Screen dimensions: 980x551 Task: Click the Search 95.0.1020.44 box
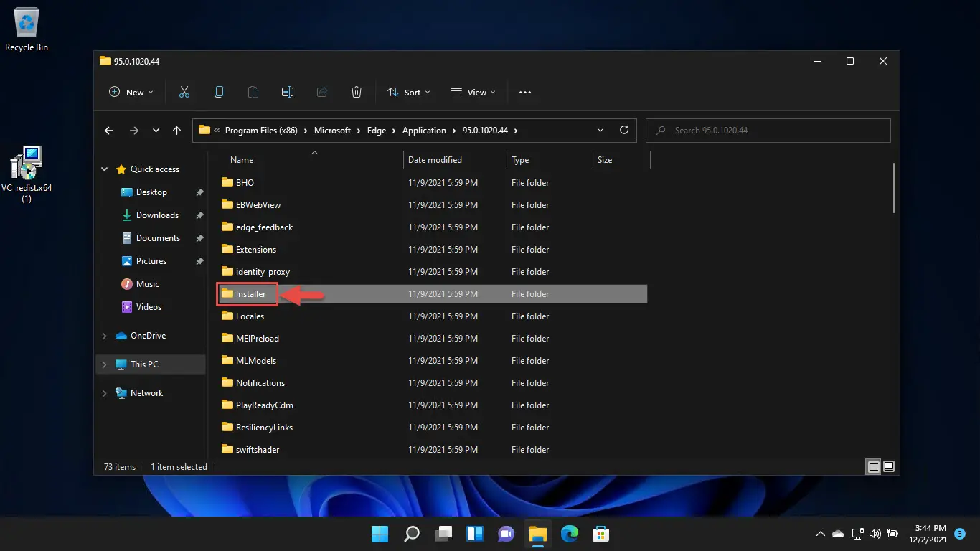pyautogui.click(x=768, y=130)
